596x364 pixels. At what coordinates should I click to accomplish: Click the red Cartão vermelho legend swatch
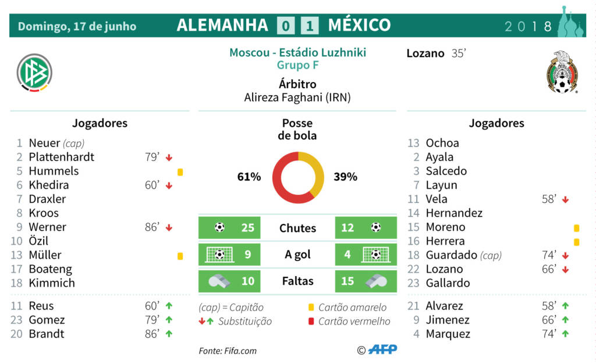tap(311, 322)
